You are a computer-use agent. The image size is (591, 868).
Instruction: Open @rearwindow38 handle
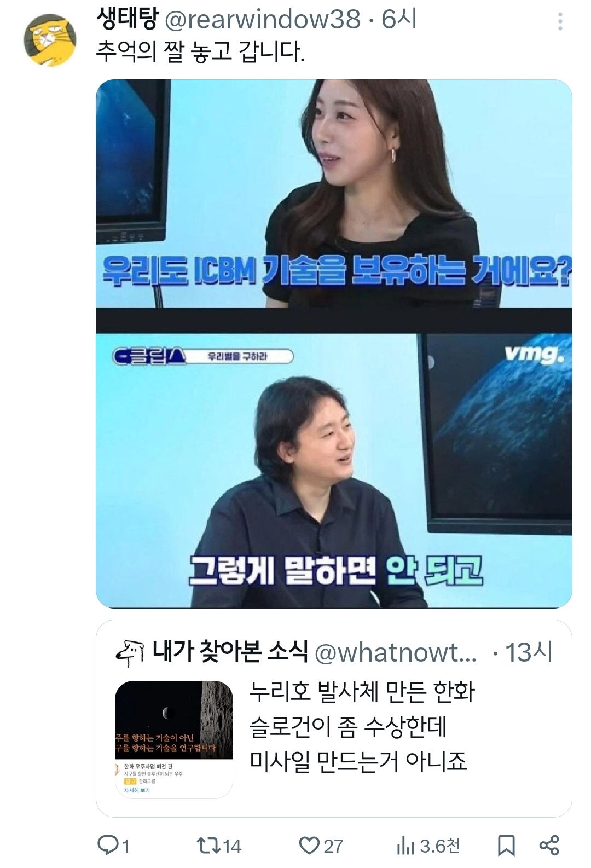(x=263, y=20)
